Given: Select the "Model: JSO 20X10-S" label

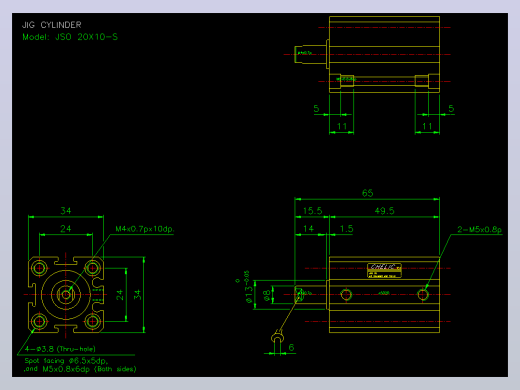Looking at the screenshot, I should 70,37.
